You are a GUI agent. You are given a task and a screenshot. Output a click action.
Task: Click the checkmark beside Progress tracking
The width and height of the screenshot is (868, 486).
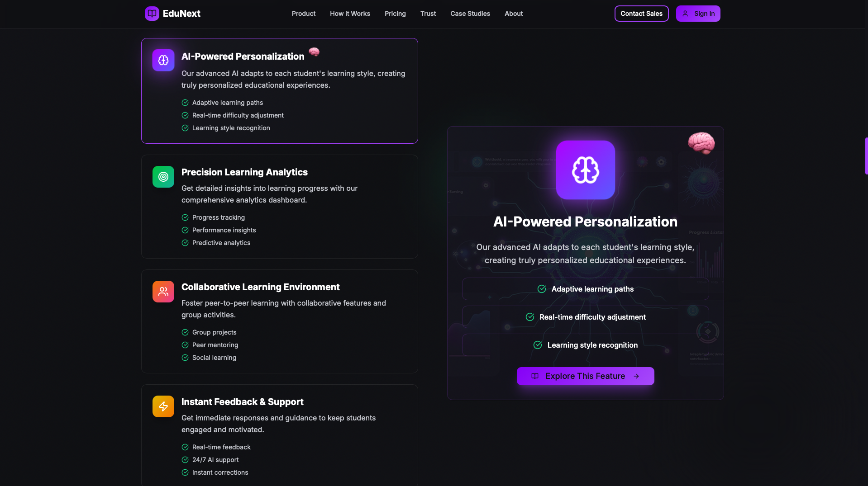(185, 217)
